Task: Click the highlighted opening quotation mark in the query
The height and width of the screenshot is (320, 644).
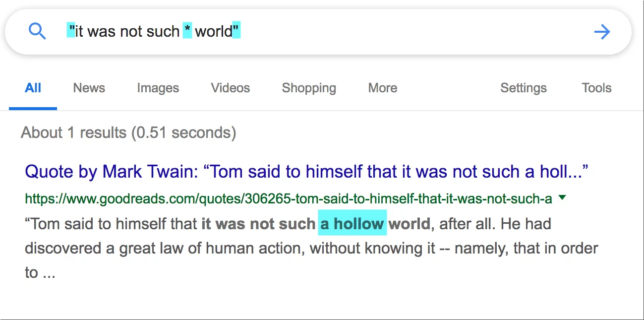Action: tap(71, 31)
